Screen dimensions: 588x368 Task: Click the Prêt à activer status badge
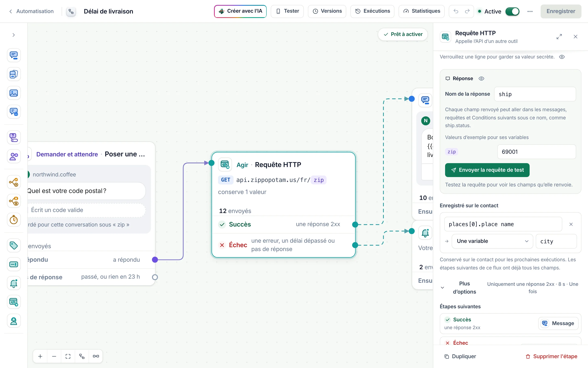(403, 34)
